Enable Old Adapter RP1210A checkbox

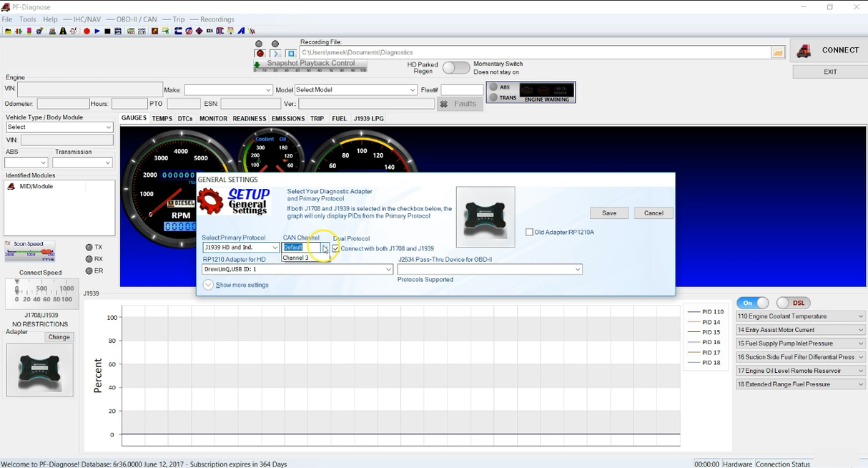coord(529,232)
